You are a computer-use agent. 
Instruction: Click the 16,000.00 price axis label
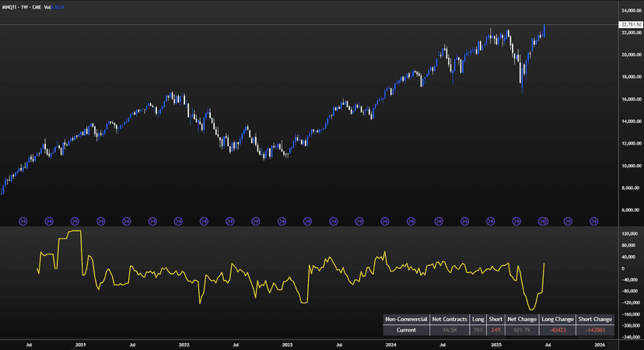632,99
